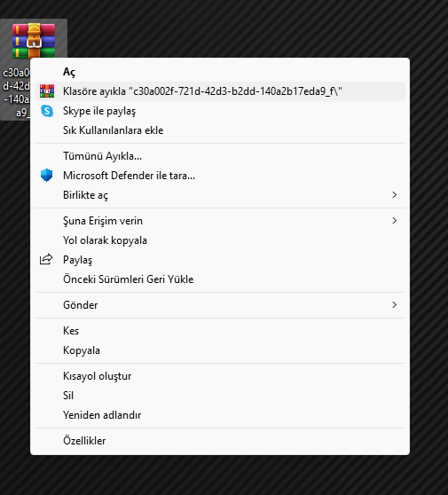Open Özellikler properties entry
The width and height of the screenshot is (448, 495).
click(220, 440)
